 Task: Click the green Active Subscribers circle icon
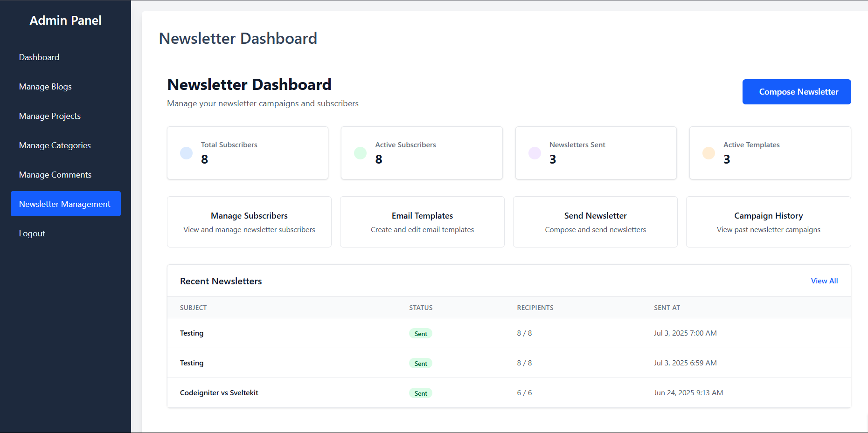[360, 153]
